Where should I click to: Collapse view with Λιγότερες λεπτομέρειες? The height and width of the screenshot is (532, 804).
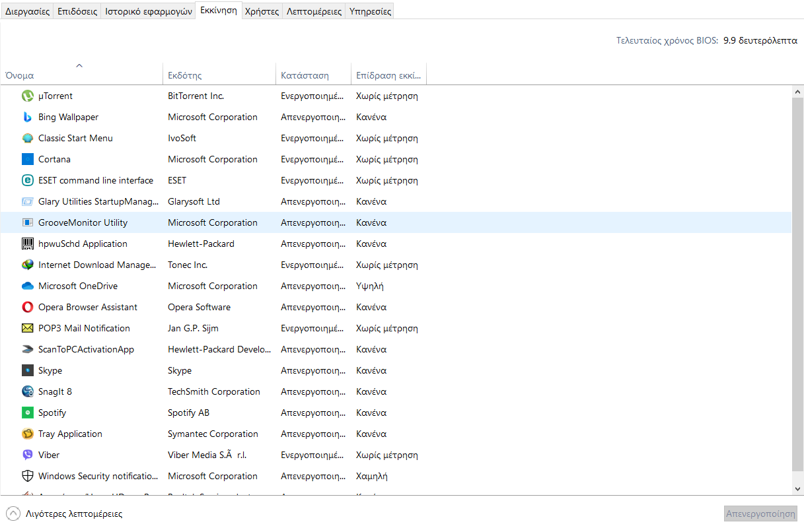tap(64, 514)
